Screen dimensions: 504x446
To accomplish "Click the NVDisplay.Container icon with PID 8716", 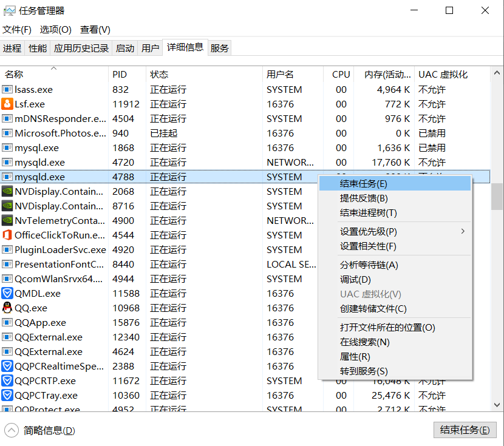I will pyautogui.click(x=7, y=206).
